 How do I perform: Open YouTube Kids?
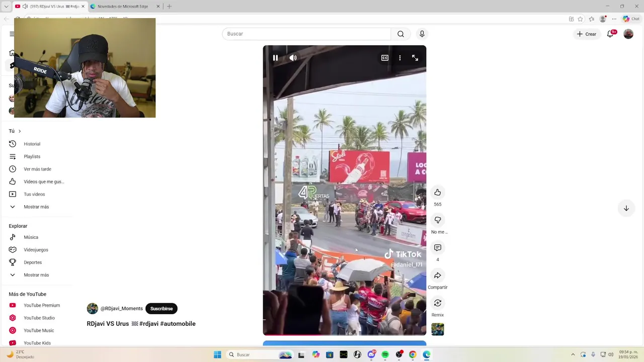click(36, 343)
